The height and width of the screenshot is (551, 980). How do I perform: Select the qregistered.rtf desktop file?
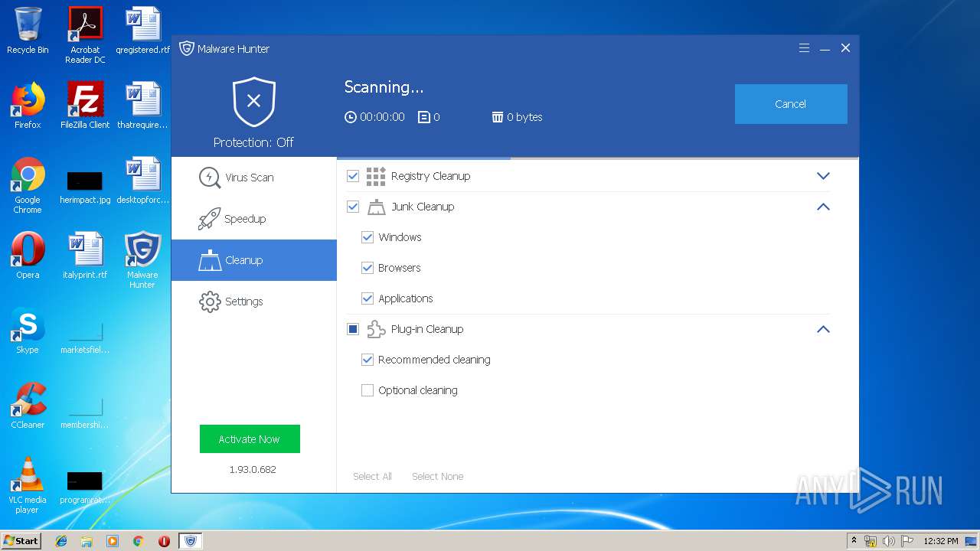pos(142,31)
